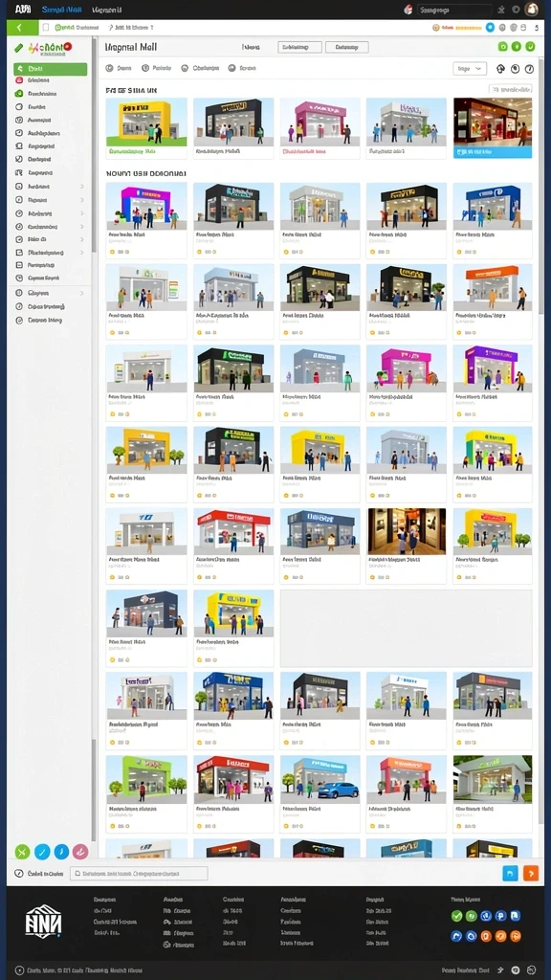The width and height of the screenshot is (551, 980).
Task: Tick the checkbox in the breadcrumb toolbar
Action: pos(46,28)
